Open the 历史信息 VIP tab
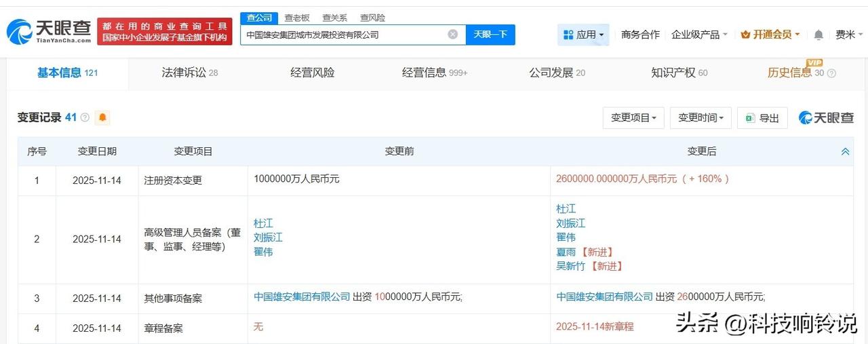Image resolution: width=868 pixels, height=344 pixels. point(795,73)
